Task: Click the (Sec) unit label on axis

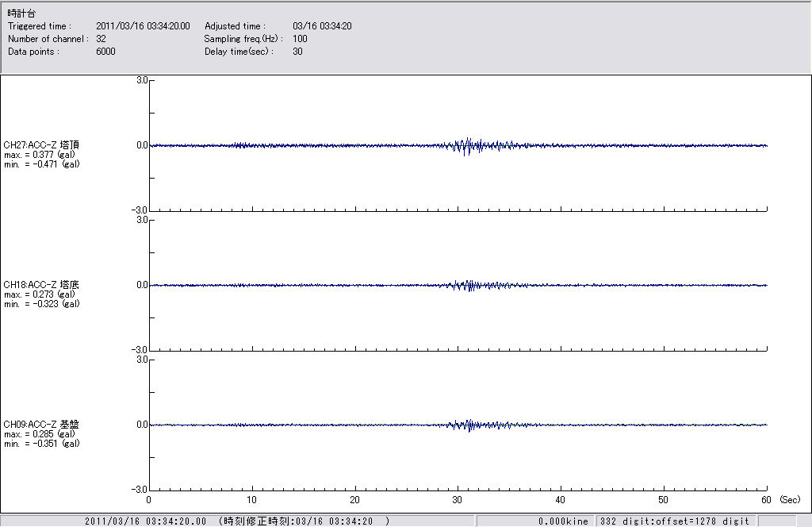Action: click(790, 500)
